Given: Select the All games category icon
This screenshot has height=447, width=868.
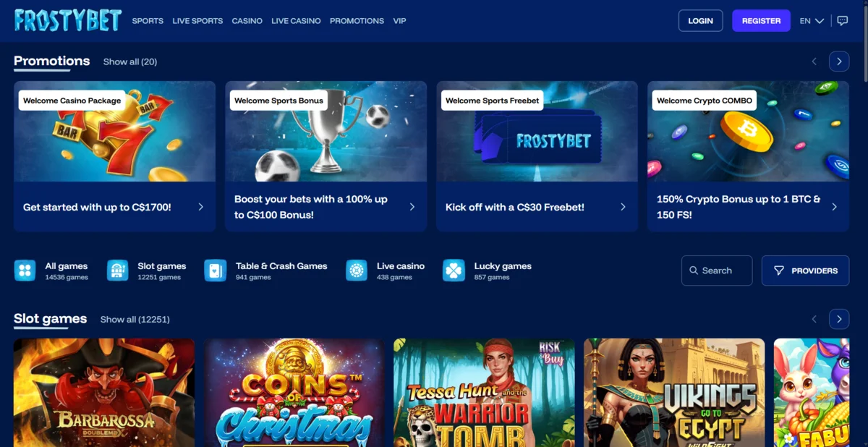Looking at the screenshot, I should pyautogui.click(x=25, y=271).
